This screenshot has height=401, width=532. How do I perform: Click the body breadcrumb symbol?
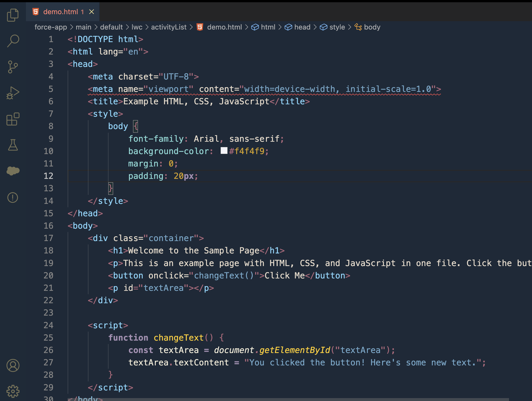372,27
